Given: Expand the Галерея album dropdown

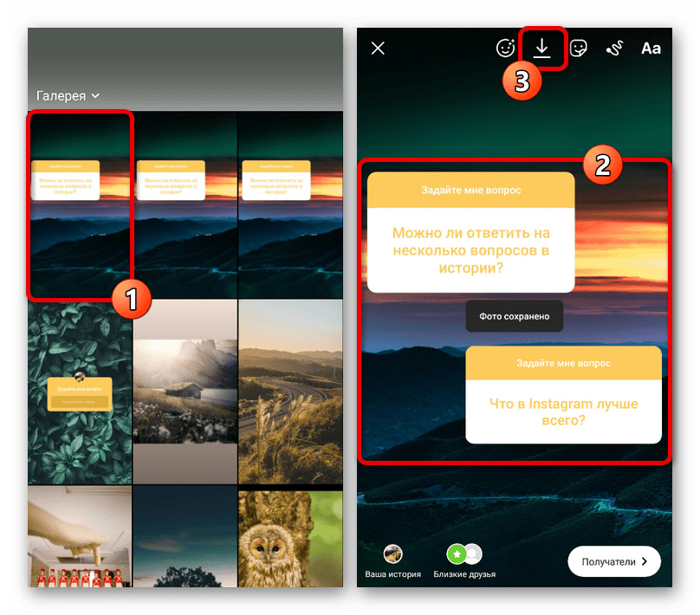Looking at the screenshot, I should (68, 95).
